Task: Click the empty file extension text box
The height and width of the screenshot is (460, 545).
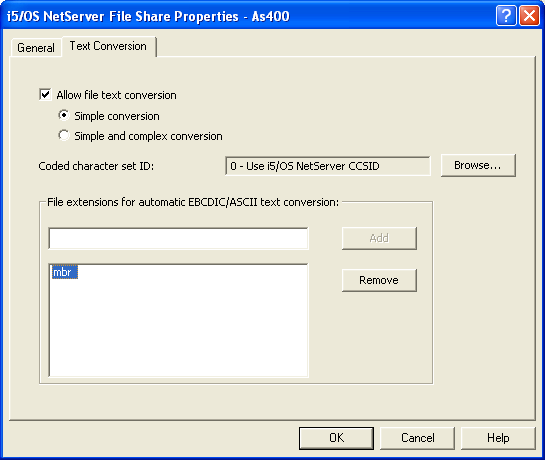Action: tap(178, 238)
